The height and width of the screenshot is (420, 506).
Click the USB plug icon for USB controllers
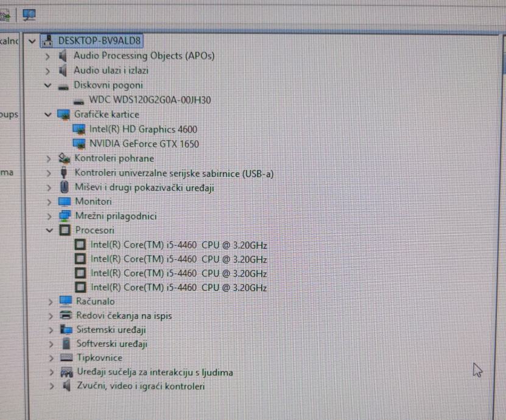tap(64, 173)
